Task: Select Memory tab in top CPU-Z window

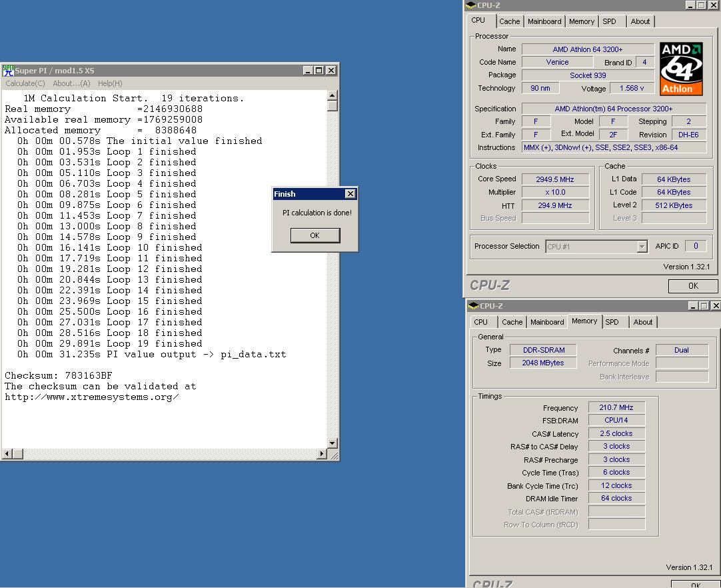Action: pyautogui.click(x=582, y=21)
